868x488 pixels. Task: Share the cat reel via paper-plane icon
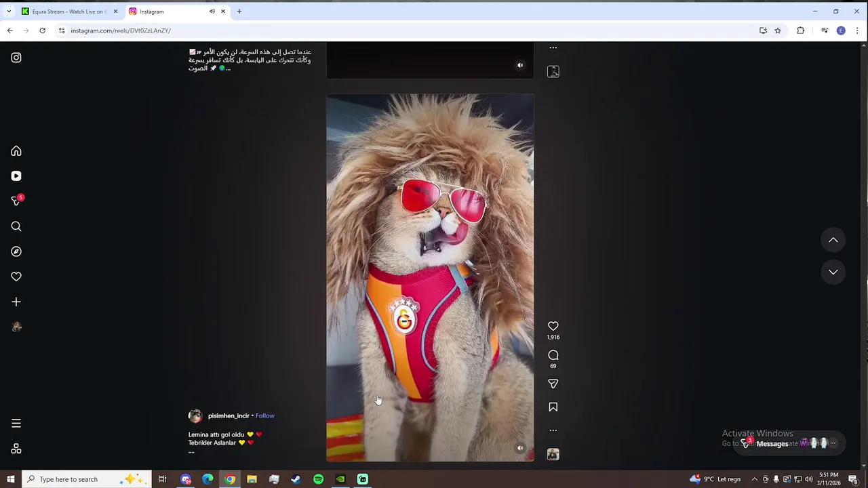click(553, 384)
